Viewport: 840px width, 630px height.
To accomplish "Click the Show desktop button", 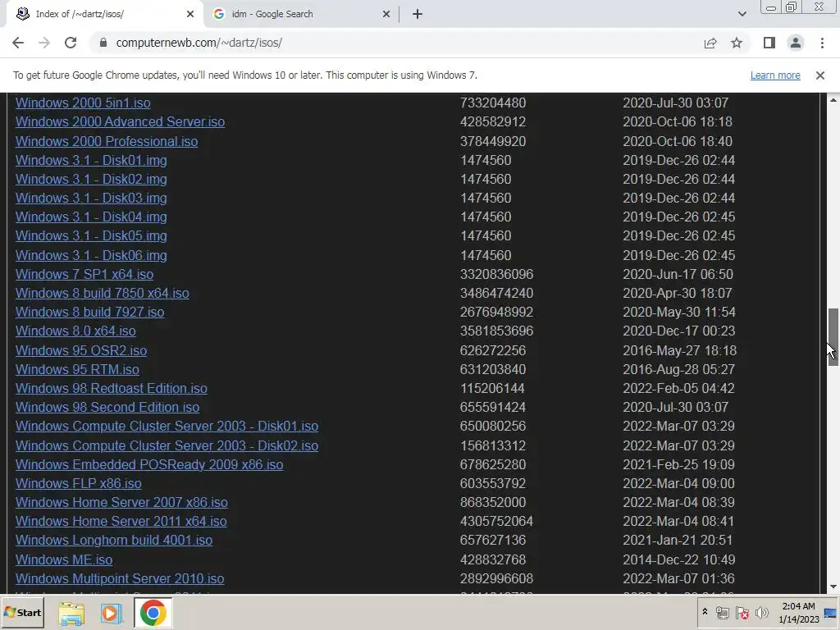I will pyautogui.click(x=831, y=613).
